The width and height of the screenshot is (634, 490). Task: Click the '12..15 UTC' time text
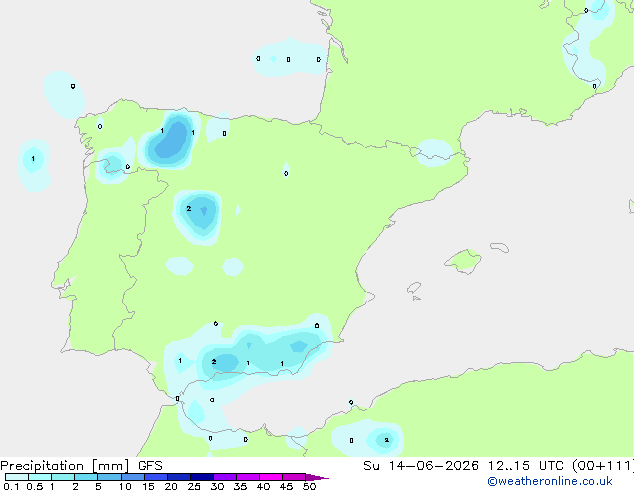525,466
